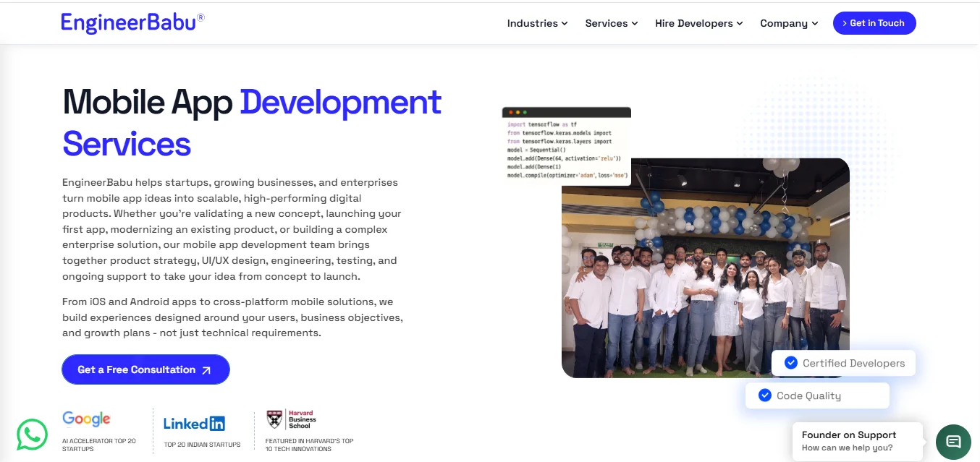Click 'Featured in Harvard's Top 10 Tech Innovations'
This screenshot has height=462, width=980.
tap(309, 445)
